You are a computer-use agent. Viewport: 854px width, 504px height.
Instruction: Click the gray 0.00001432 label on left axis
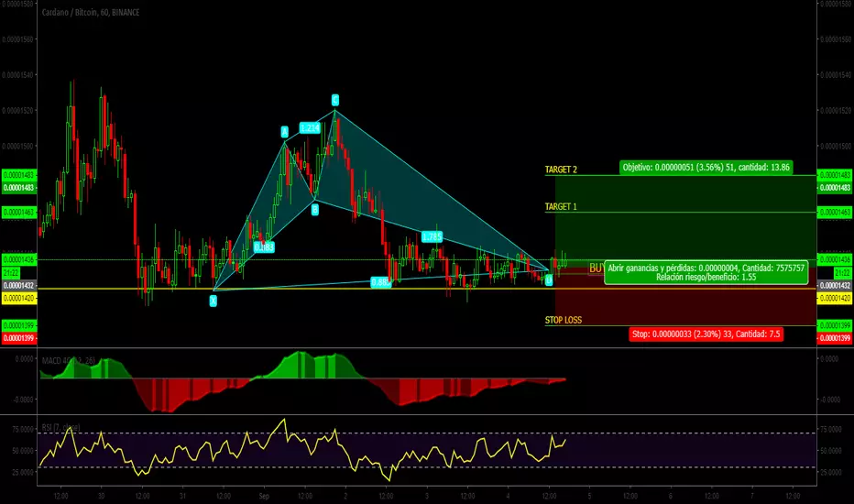pos(19,286)
